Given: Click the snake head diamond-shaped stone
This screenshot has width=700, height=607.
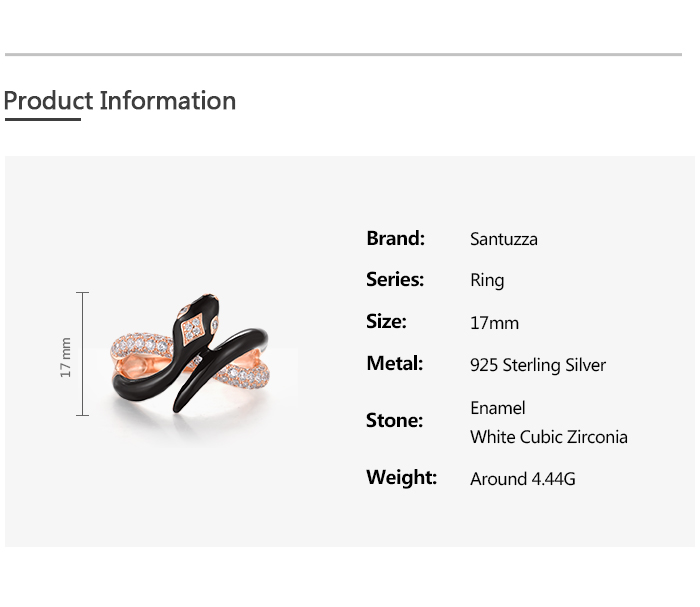Looking at the screenshot, I should pyautogui.click(x=191, y=326).
